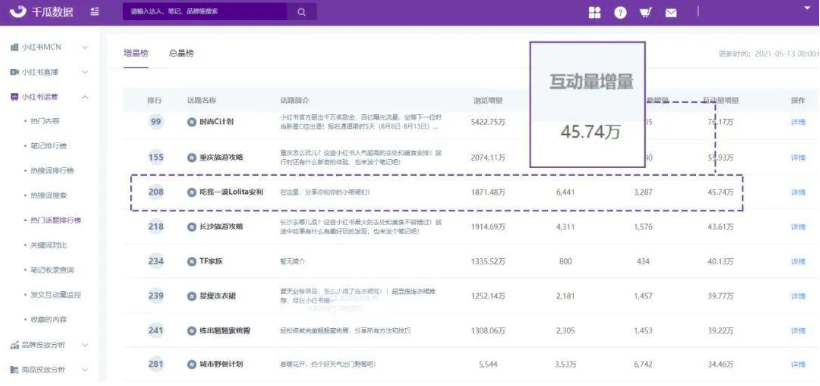Click the 小红书直播 camera icon in sidebar
820x386 pixels.
coord(15,72)
